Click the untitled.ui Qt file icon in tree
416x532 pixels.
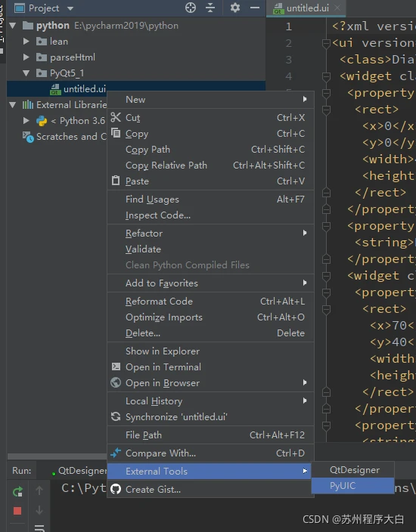pos(55,89)
